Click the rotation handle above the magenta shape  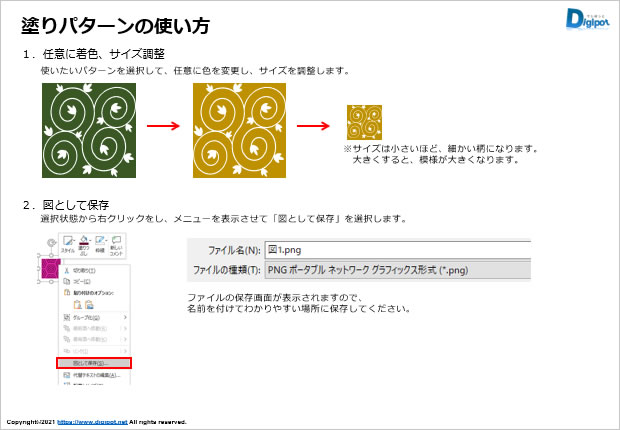coord(50,243)
